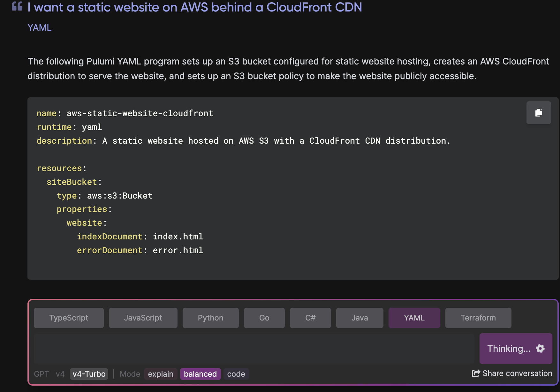Click the quotation mark icon by the prompt
560x392 pixels.
tap(17, 6)
